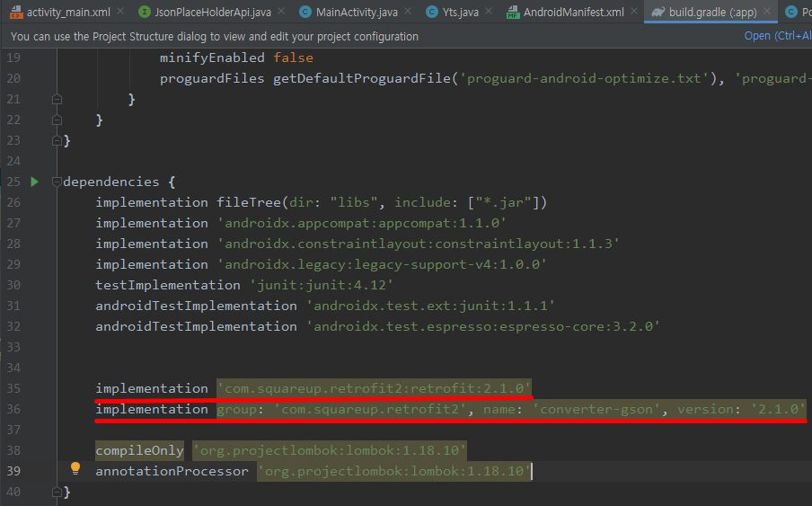Close the activity_main.xml tab
This screenshot has width=812, height=506.
[120, 11]
